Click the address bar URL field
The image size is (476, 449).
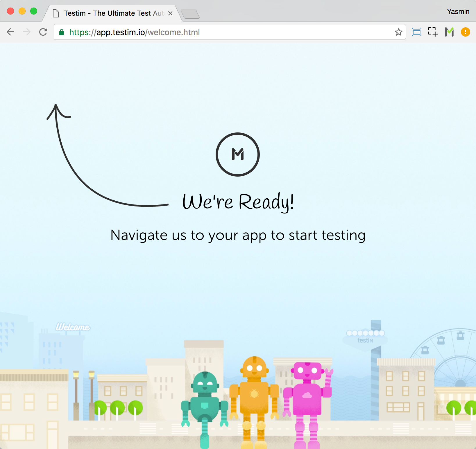[x=230, y=32]
